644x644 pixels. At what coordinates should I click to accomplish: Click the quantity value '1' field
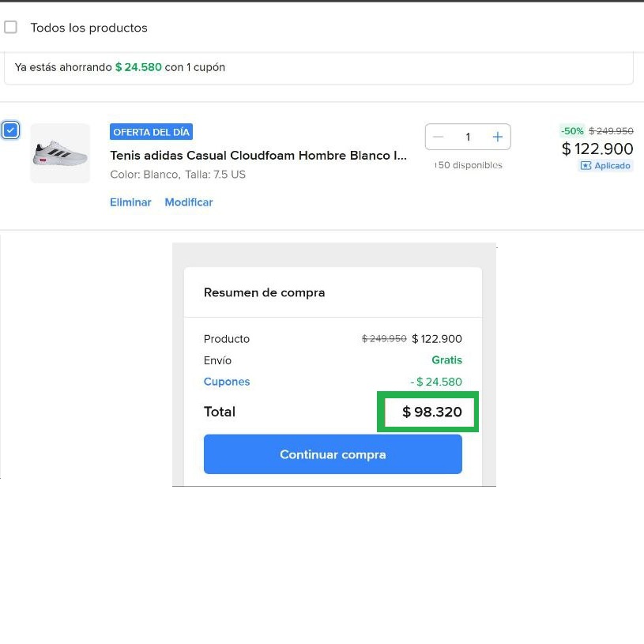coord(468,137)
